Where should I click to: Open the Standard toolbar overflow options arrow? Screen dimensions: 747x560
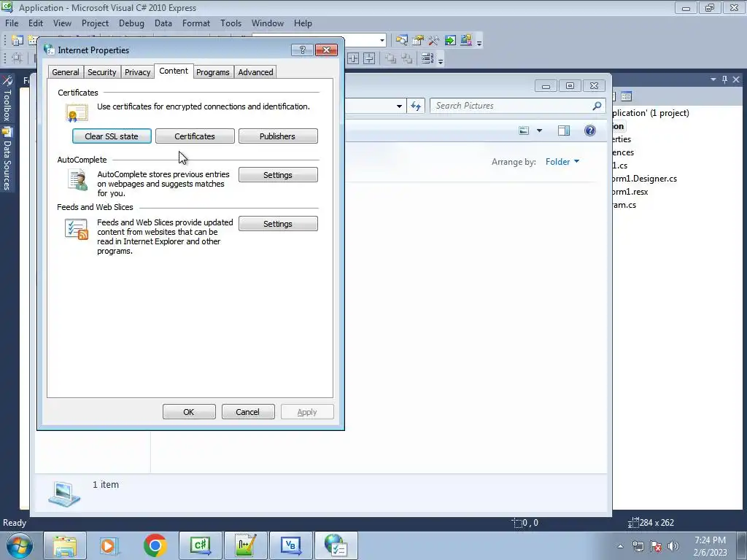[479, 42]
